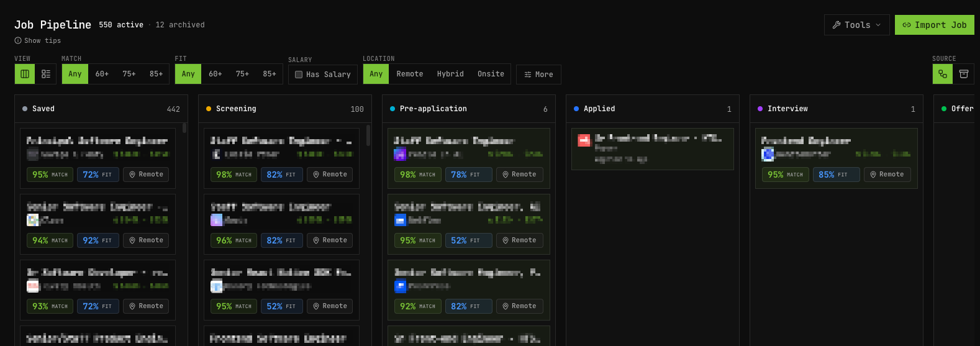Show tips link under Job Pipeline
980x346 pixels.
pos(38,40)
